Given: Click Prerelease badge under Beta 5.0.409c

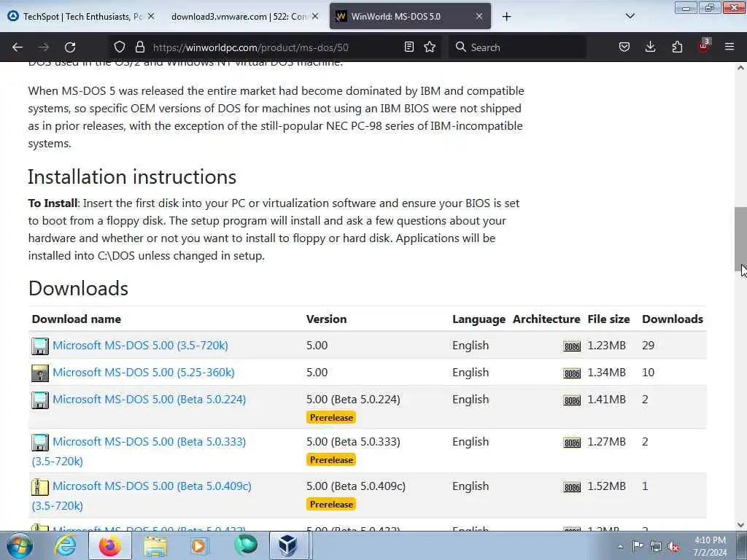Looking at the screenshot, I should (331, 505).
